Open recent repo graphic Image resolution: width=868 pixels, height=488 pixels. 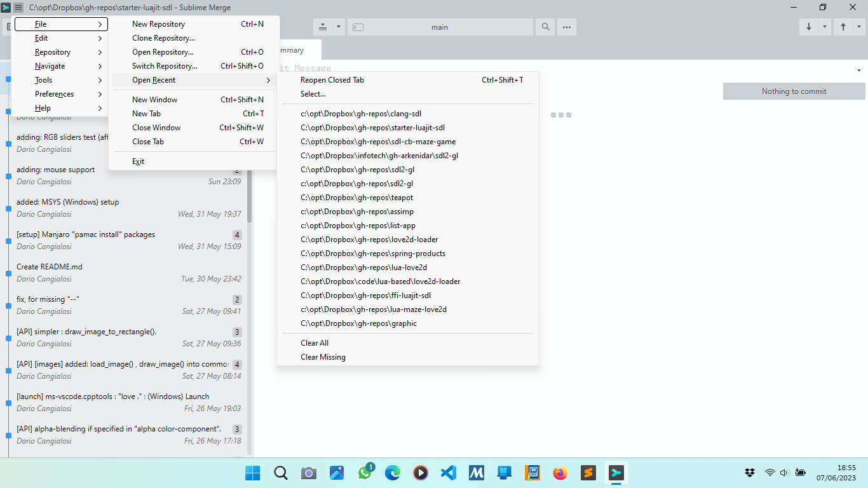point(408,323)
